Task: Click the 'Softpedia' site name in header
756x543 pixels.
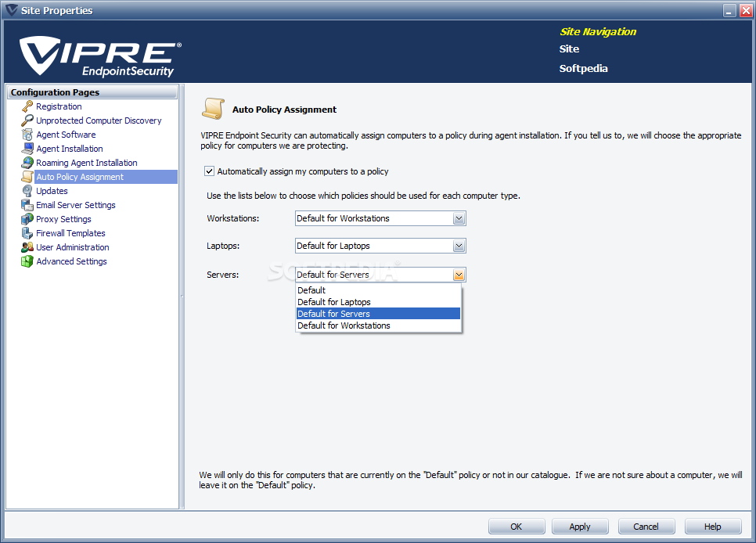Action: [583, 69]
